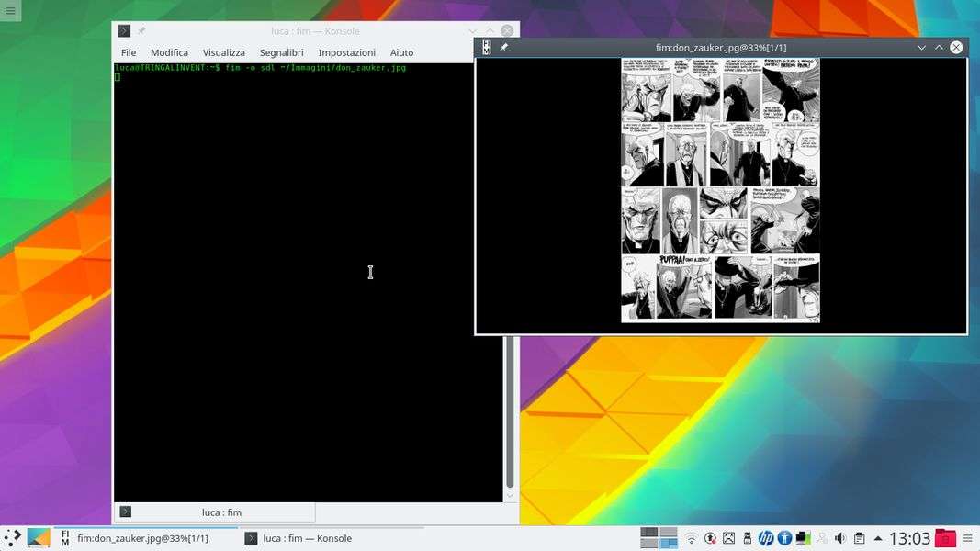Click the blue accessibility tray icon
The image size is (980, 551).
pyautogui.click(x=784, y=538)
